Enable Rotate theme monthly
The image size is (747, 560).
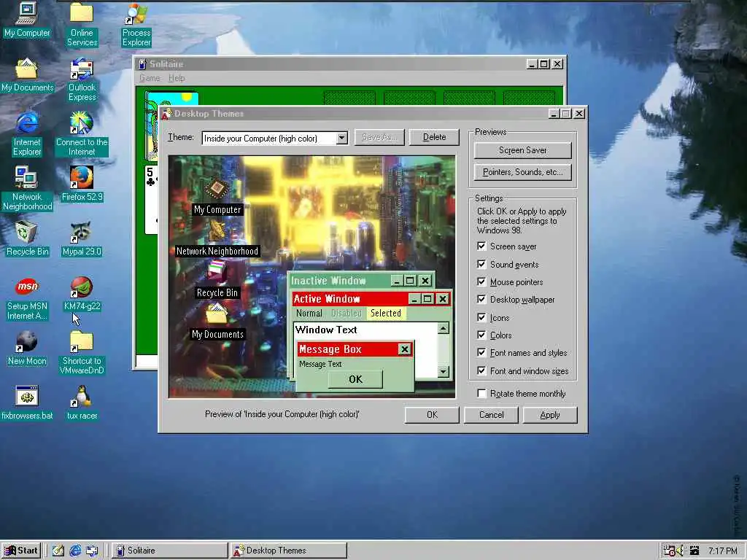(481, 393)
